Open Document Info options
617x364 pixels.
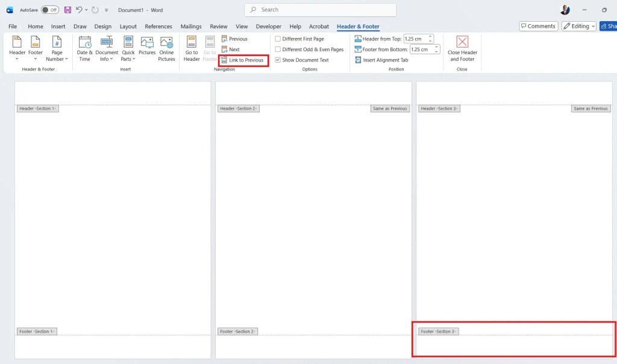(107, 48)
